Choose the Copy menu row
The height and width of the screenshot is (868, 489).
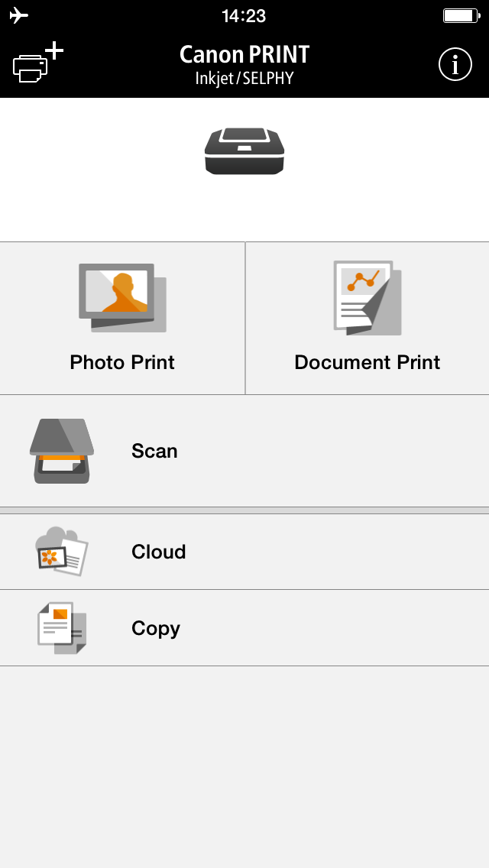pos(244,628)
